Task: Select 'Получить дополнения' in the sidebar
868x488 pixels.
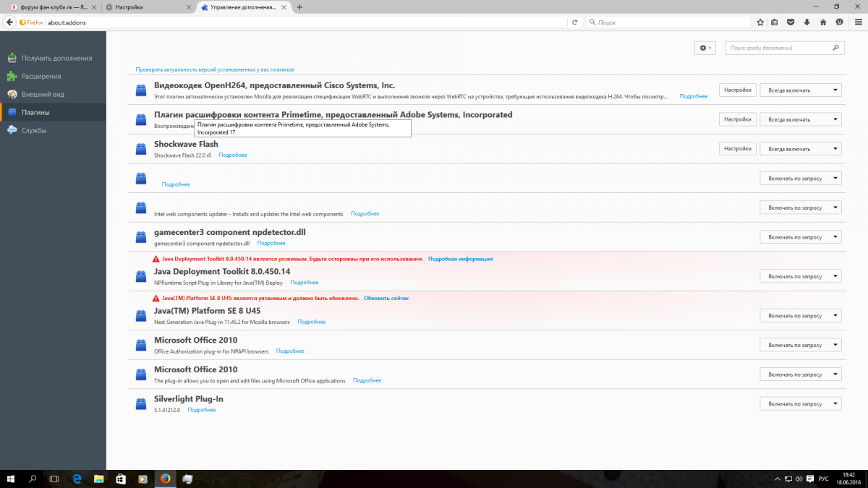Action: click(53, 58)
